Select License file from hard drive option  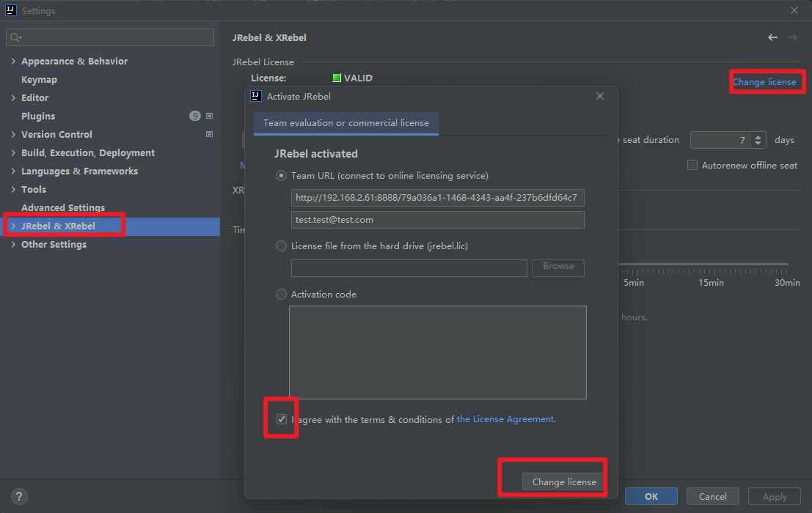click(281, 246)
